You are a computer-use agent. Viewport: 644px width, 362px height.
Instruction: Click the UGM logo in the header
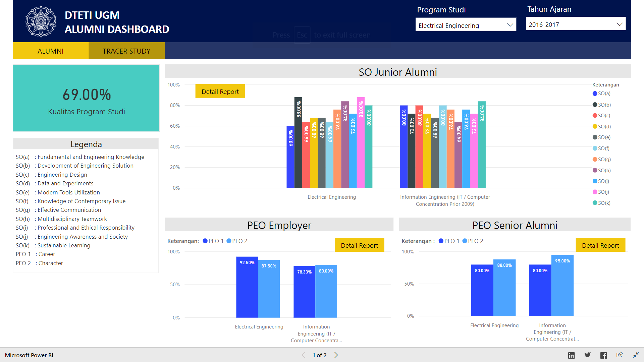41,21
